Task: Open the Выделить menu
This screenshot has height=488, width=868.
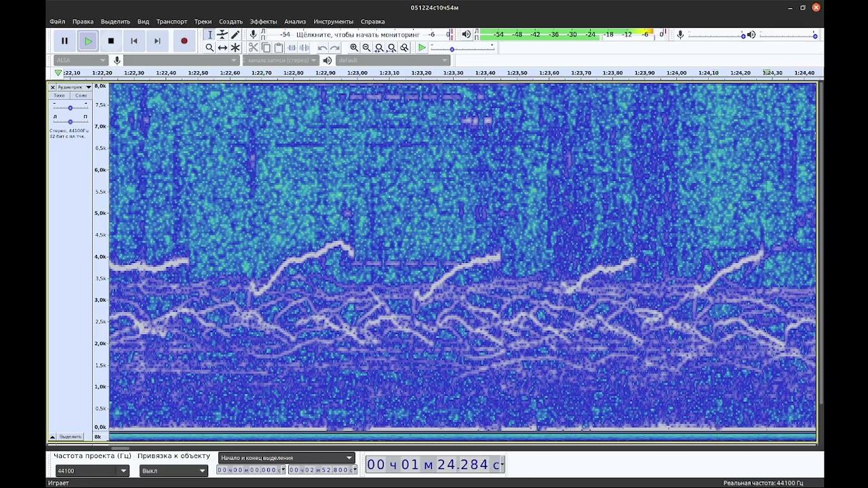Action: [115, 22]
